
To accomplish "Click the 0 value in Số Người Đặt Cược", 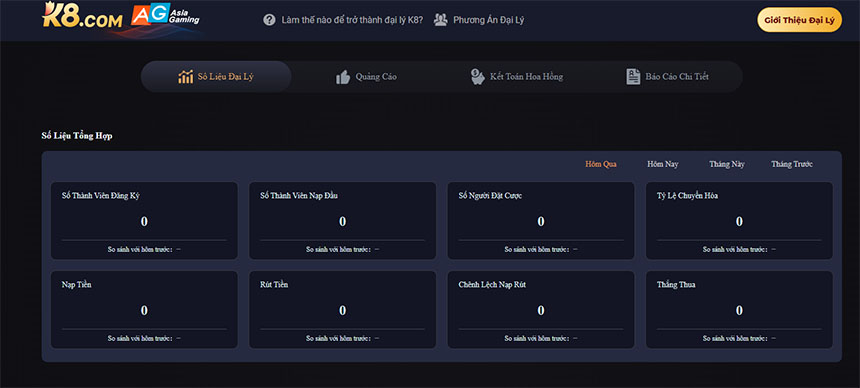I will 541,222.
